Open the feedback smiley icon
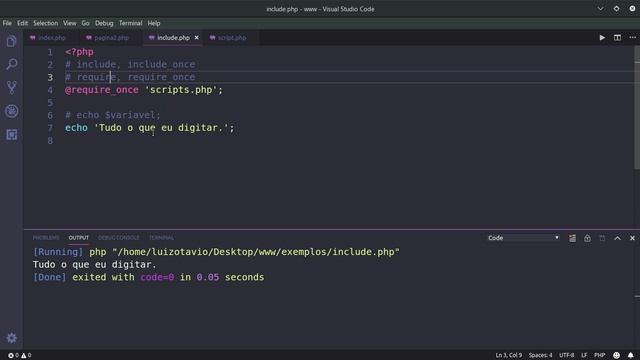 coord(616,355)
